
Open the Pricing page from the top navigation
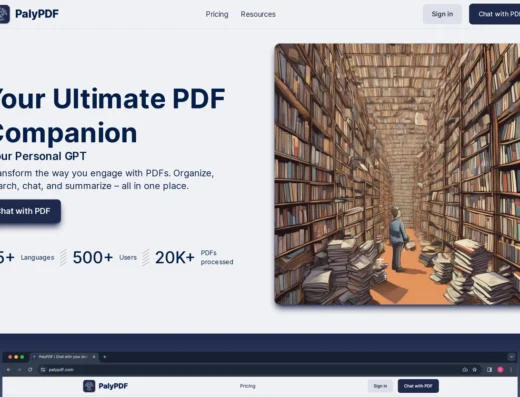click(x=217, y=14)
